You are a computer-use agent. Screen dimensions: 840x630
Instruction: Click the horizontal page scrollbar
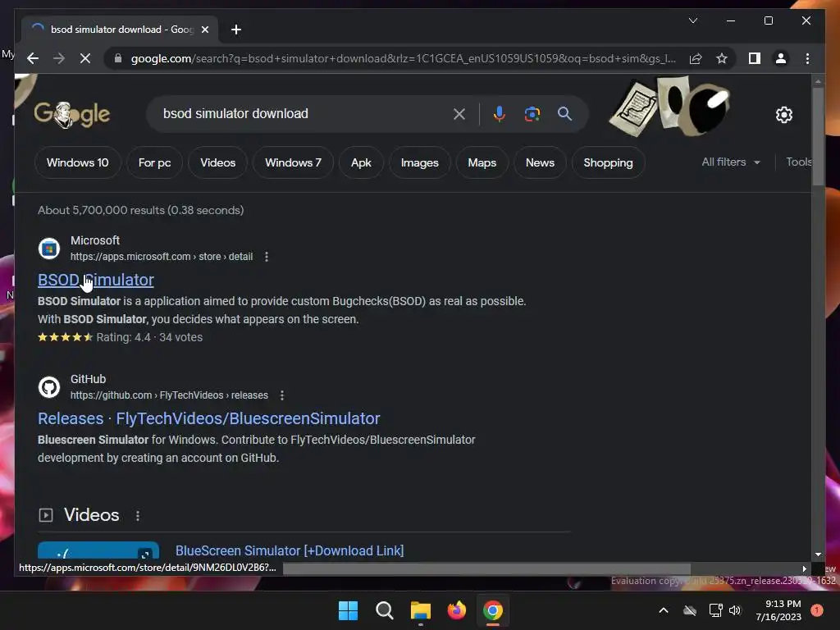coord(486,568)
